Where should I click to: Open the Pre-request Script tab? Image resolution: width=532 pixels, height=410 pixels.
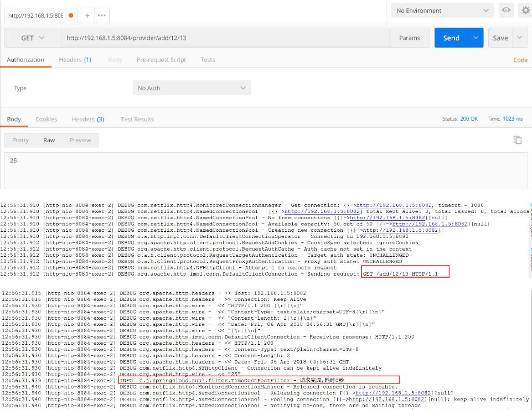[161, 60]
